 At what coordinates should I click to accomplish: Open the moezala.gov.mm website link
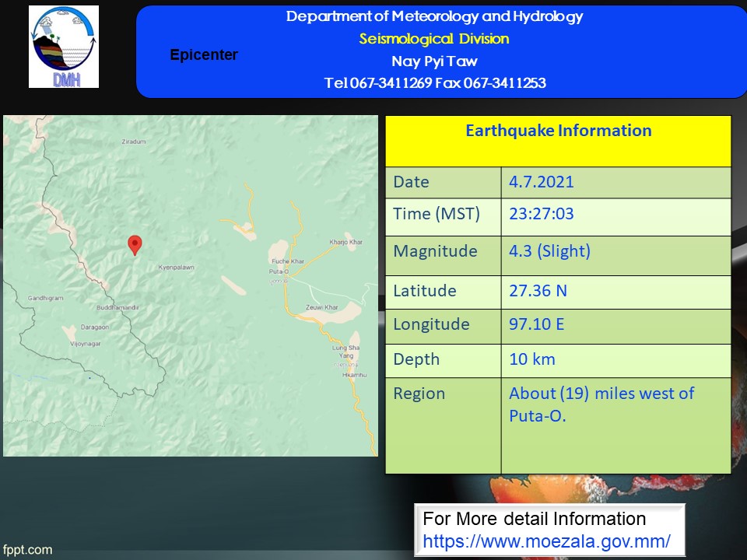pos(546,541)
